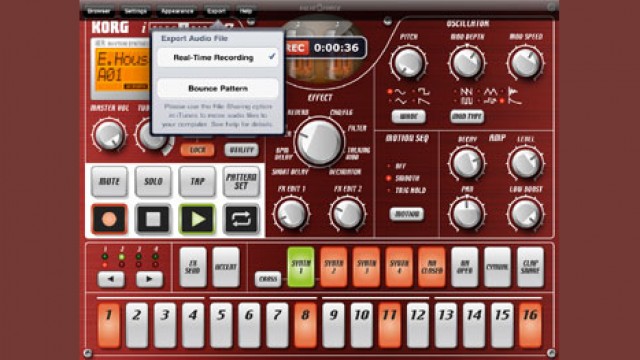The image size is (640, 360).
Task: Select the Clap Snare part pad
Action: click(530, 267)
